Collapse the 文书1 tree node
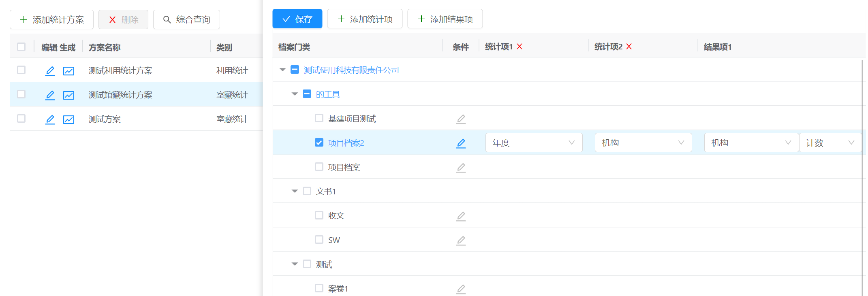This screenshot has width=868, height=296. (295, 191)
